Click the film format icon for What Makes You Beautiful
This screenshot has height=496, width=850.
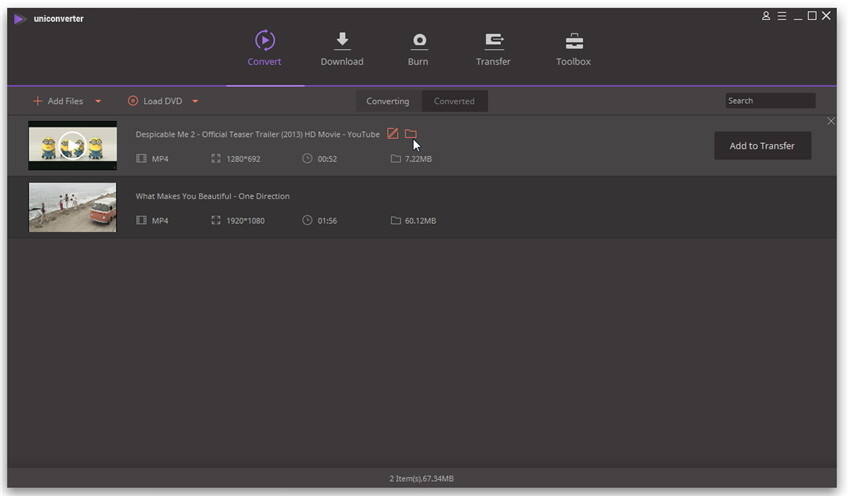(141, 220)
